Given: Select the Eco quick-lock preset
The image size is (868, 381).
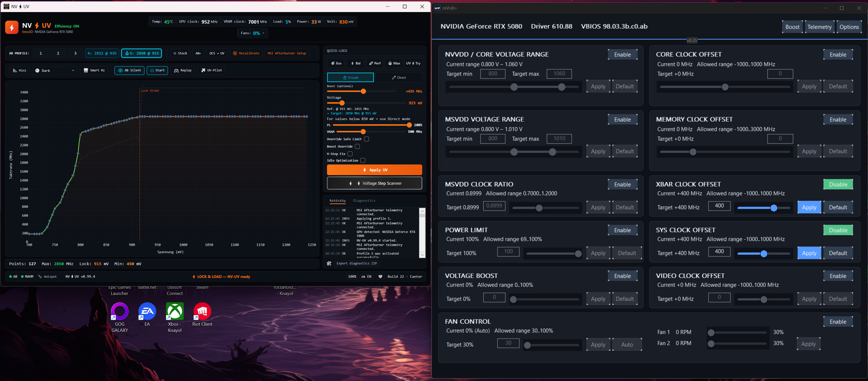Looking at the screenshot, I should [x=336, y=63].
